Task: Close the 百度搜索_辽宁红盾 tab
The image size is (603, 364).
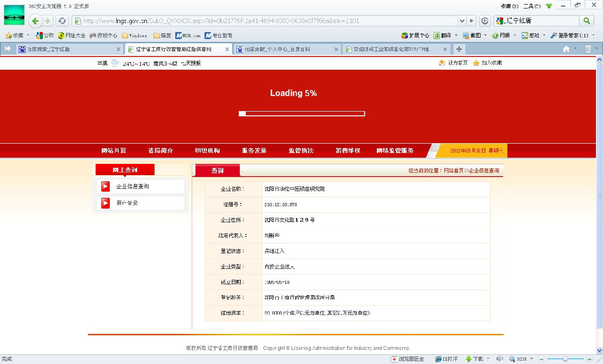Action: pyautogui.click(x=118, y=49)
